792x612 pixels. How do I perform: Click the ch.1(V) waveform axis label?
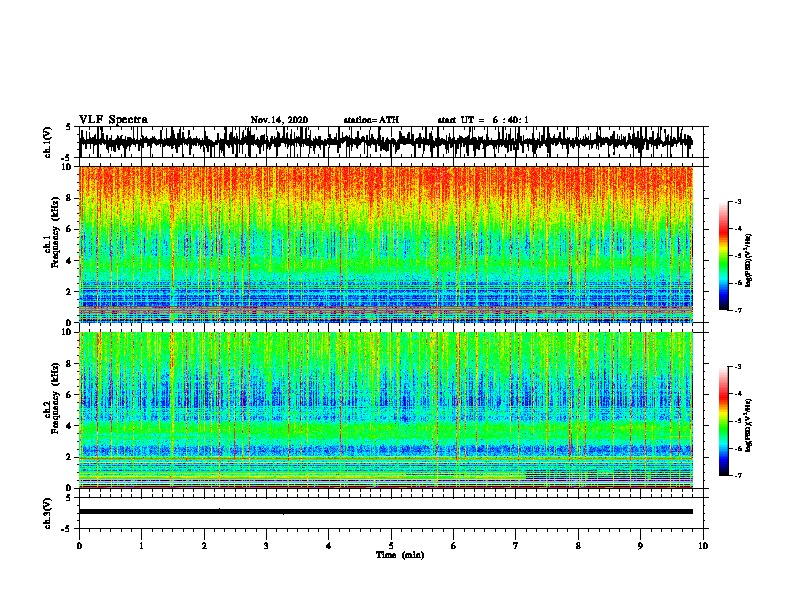click(48, 142)
